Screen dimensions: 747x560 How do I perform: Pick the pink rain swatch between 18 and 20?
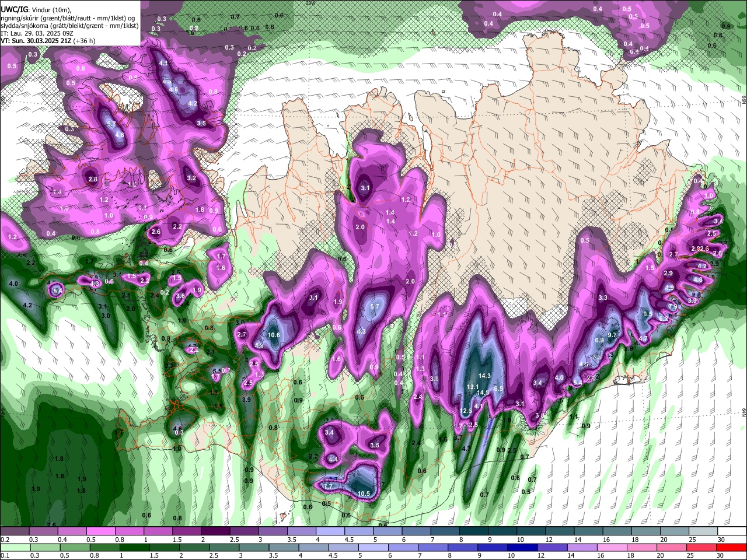tap(642, 547)
